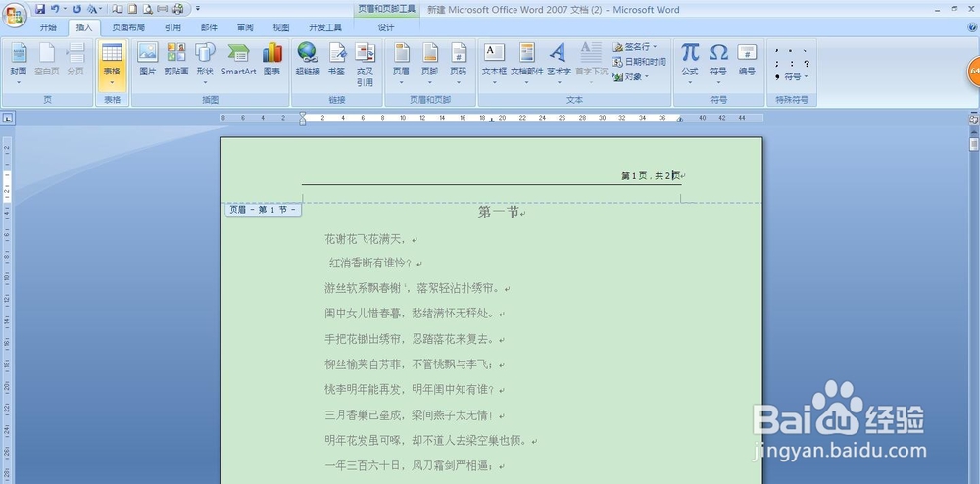
Task: Click the heading 第一节 in document
Action: point(499,213)
